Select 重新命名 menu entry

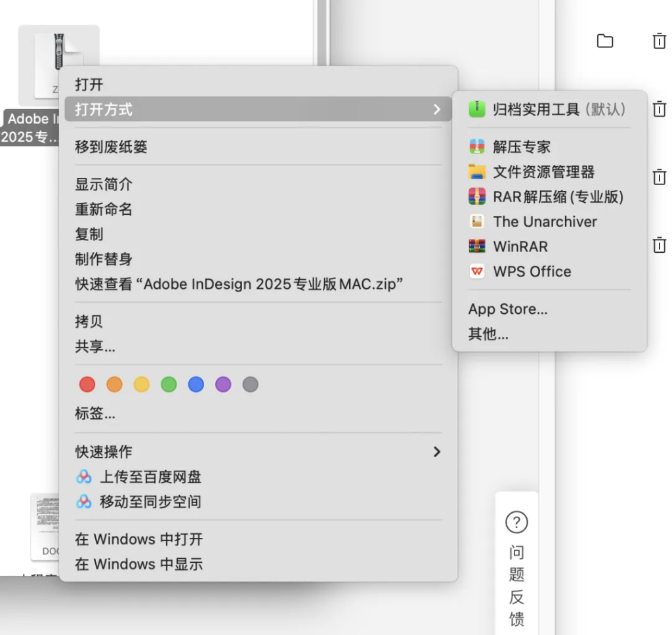point(258,209)
